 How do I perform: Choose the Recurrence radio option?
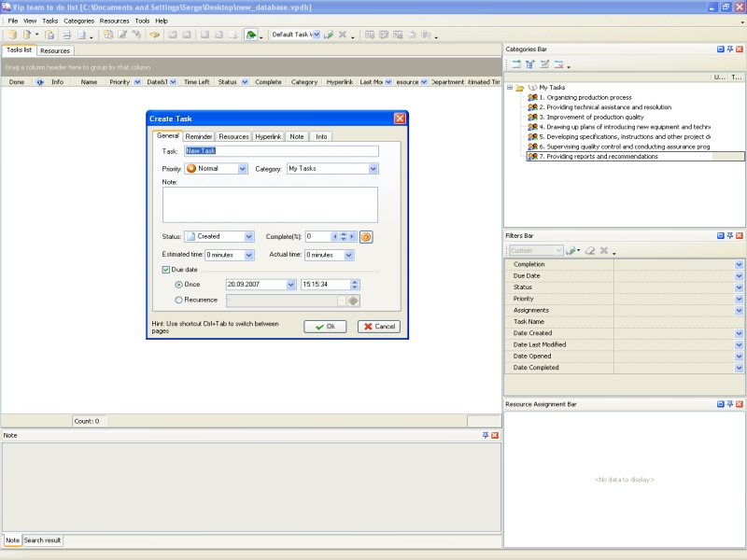[x=179, y=300]
